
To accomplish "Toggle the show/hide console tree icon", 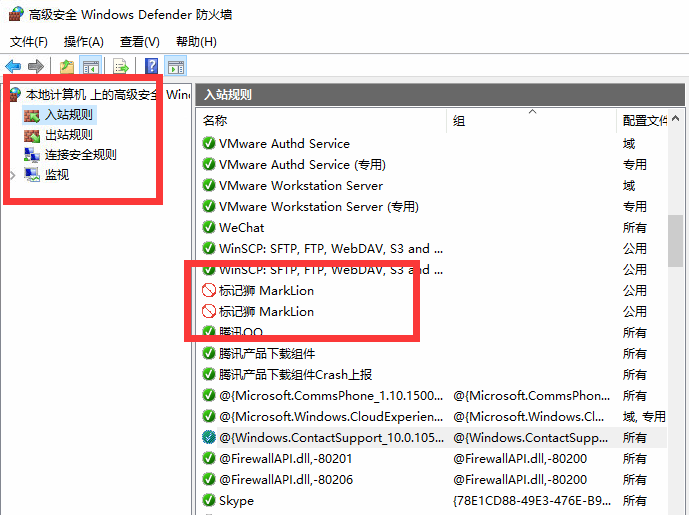I will tap(91, 67).
